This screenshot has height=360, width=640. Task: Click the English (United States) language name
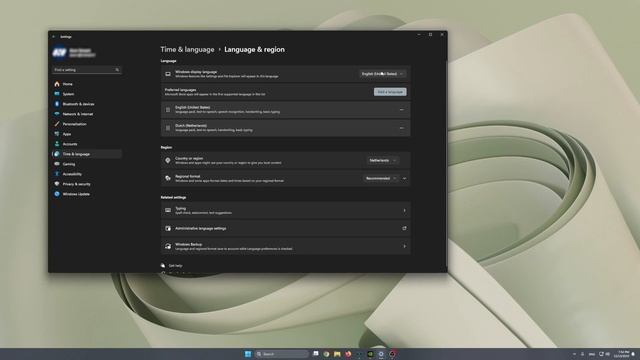tap(192, 107)
